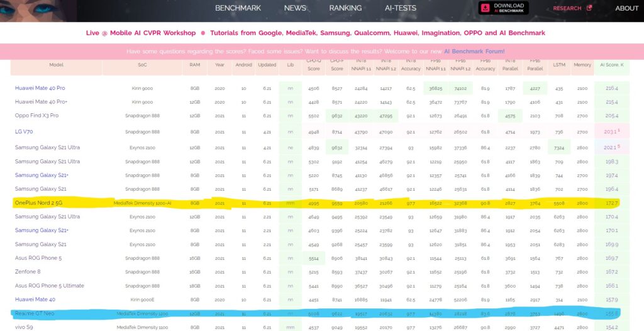Open the Huawei Mate 40 device link
The height and width of the screenshot is (331, 644).
35,300
